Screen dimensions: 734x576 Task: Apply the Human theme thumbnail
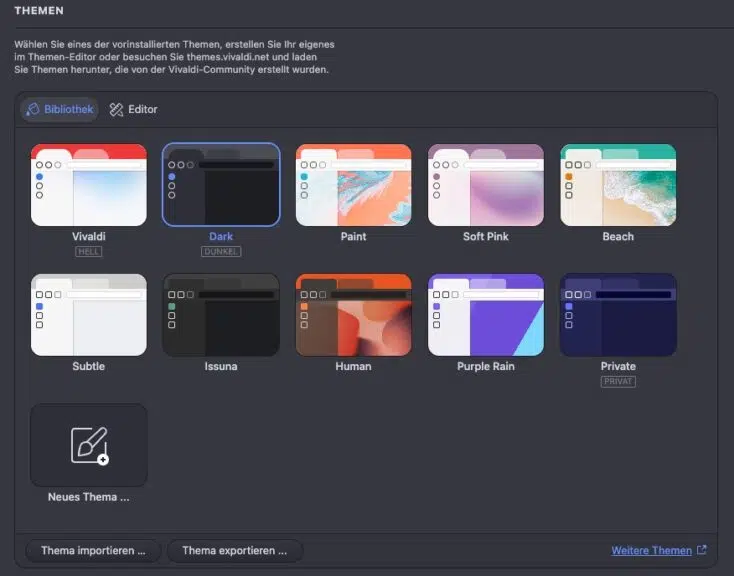pyautogui.click(x=353, y=315)
